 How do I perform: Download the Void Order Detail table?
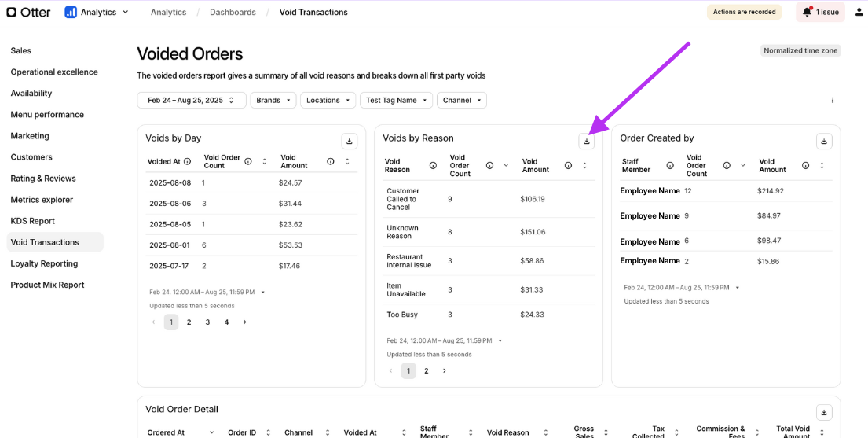[x=823, y=412]
